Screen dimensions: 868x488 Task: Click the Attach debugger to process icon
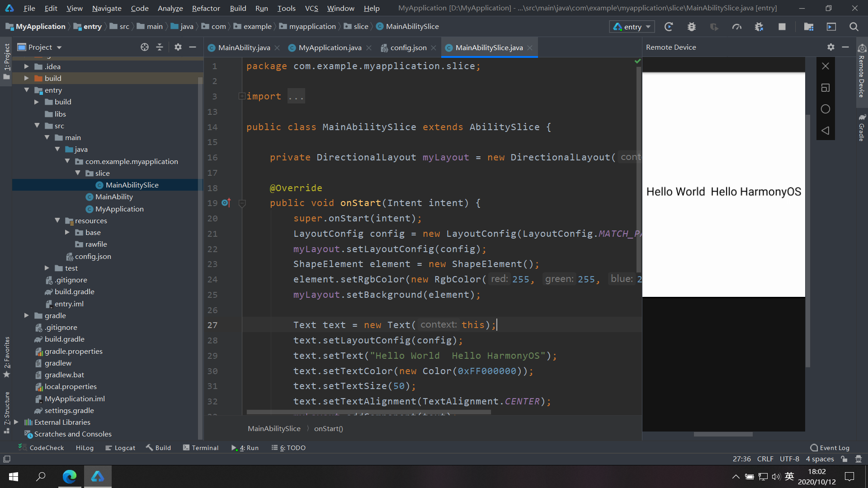(759, 27)
